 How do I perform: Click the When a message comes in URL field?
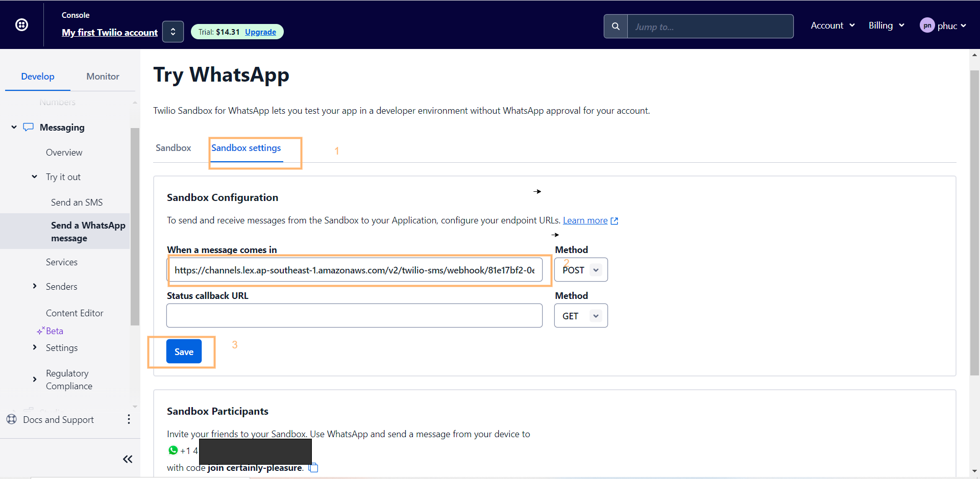(354, 270)
